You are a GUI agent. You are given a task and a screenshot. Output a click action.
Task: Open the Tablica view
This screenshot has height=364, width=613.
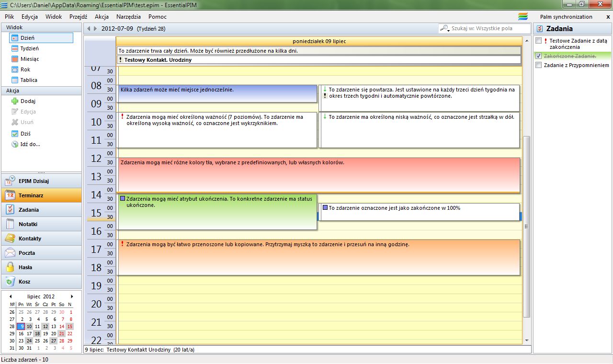(25, 80)
